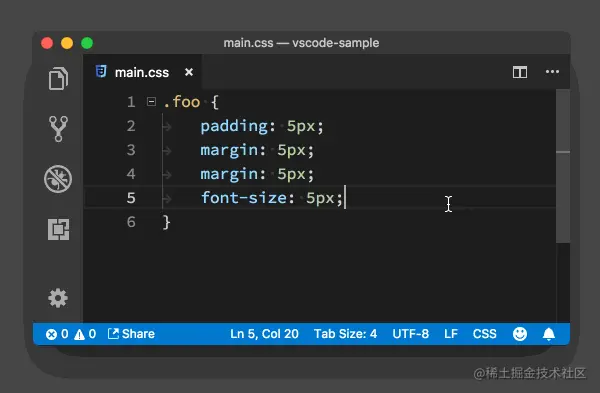Click the editor vertical scrollbar

coord(563,166)
